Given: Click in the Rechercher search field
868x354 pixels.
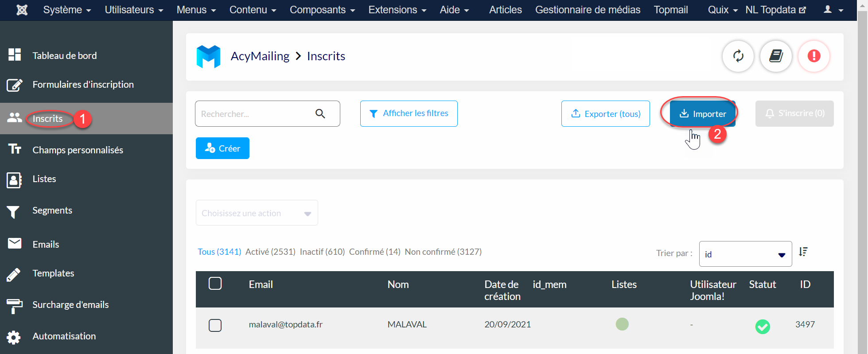Looking at the screenshot, I should (255, 114).
